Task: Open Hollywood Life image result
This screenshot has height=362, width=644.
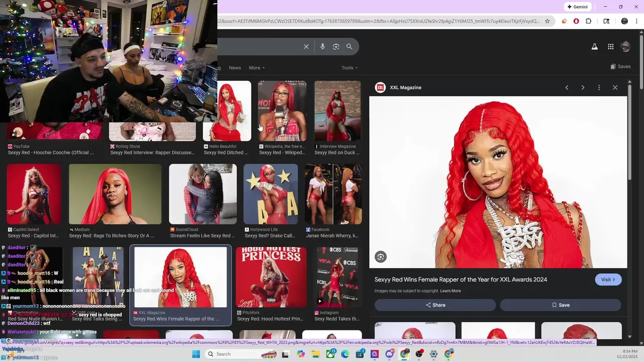Action: click(x=271, y=194)
